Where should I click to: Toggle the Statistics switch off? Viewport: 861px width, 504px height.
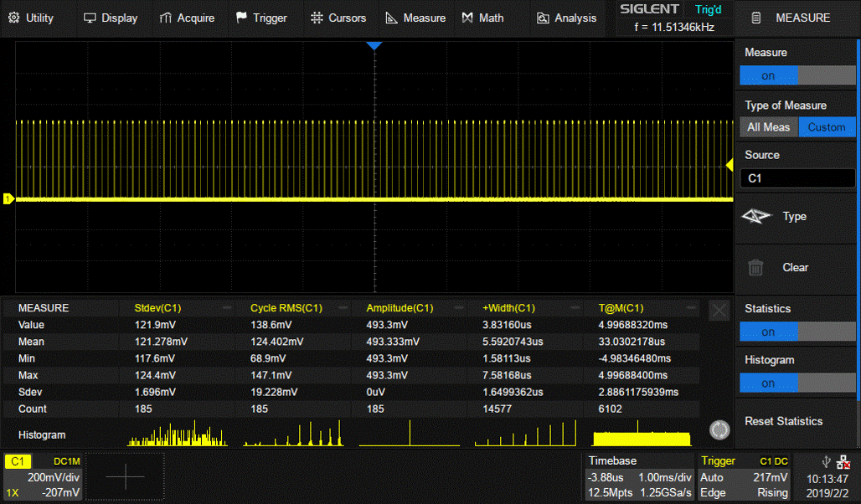pyautogui.click(x=797, y=332)
